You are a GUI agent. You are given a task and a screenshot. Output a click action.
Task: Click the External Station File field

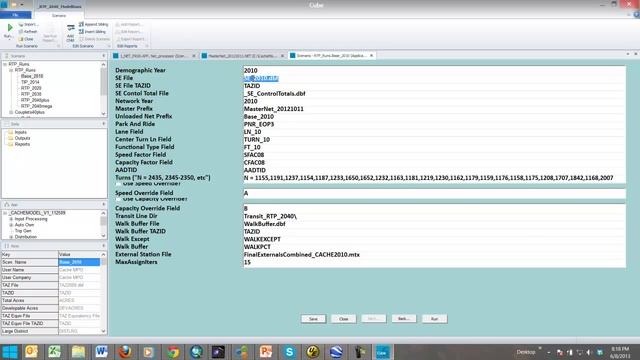(434, 254)
